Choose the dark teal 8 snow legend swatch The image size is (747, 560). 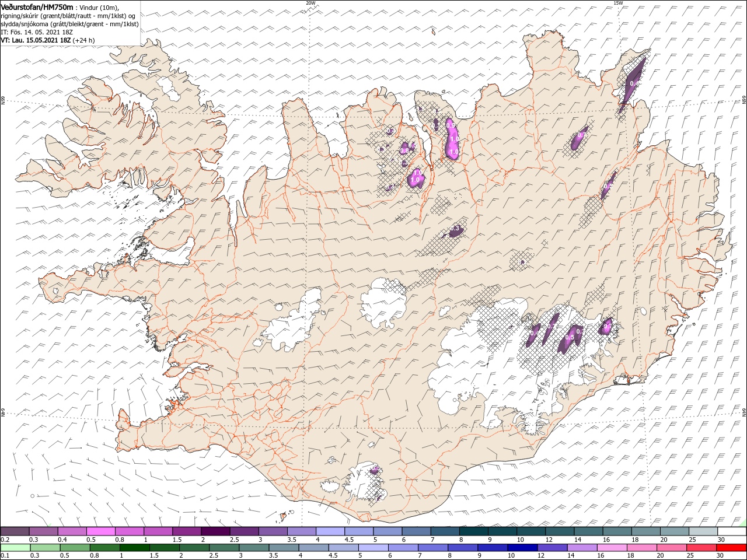pyautogui.click(x=473, y=531)
